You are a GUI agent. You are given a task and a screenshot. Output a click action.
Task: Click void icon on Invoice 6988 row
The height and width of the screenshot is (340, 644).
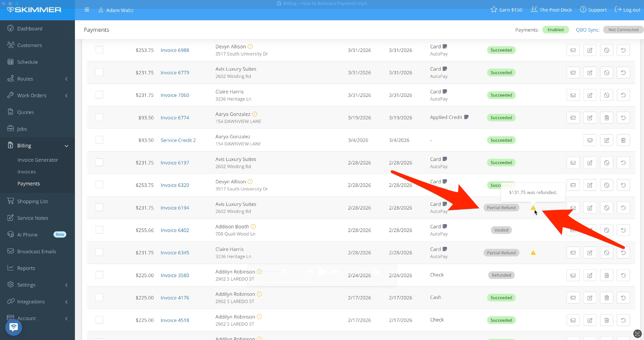coord(606,50)
